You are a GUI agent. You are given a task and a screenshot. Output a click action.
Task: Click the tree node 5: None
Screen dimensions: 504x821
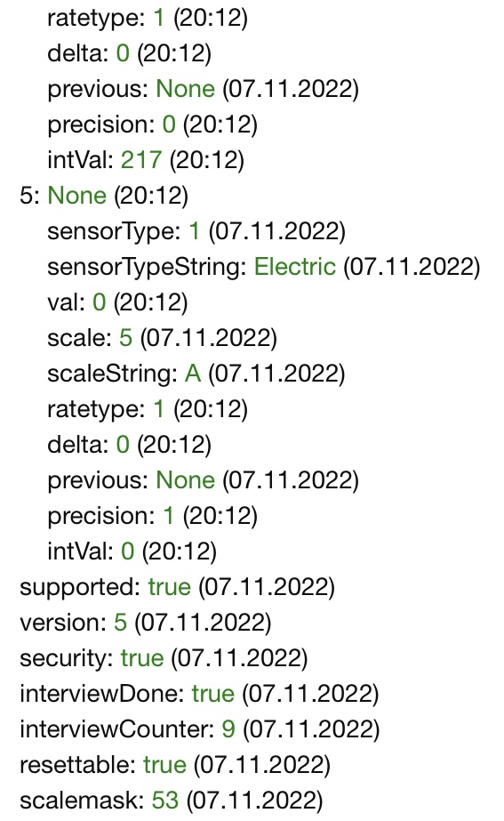coord(104,196)
